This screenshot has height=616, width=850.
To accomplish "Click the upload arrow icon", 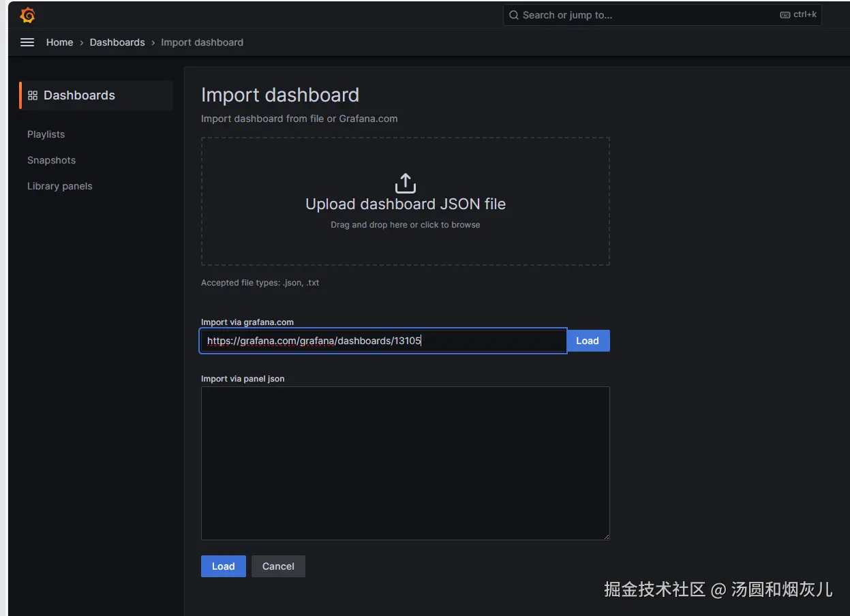I will point(406,183).
